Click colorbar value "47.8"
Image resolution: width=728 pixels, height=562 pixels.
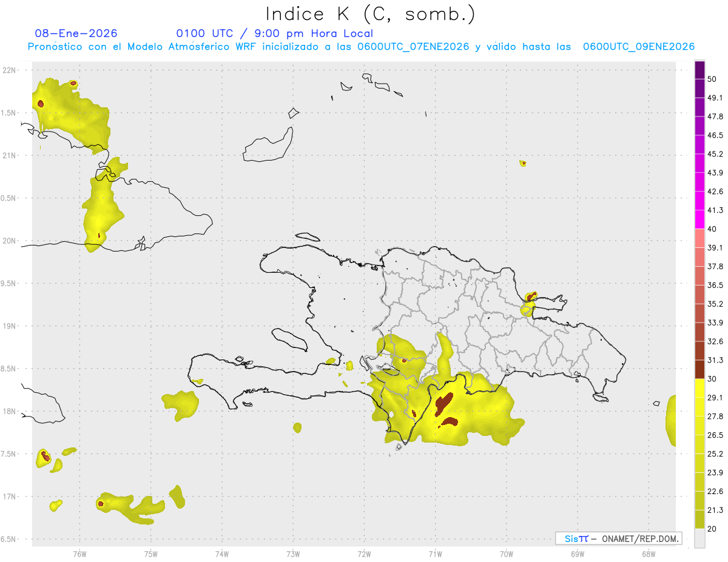(x=715, y=116)
